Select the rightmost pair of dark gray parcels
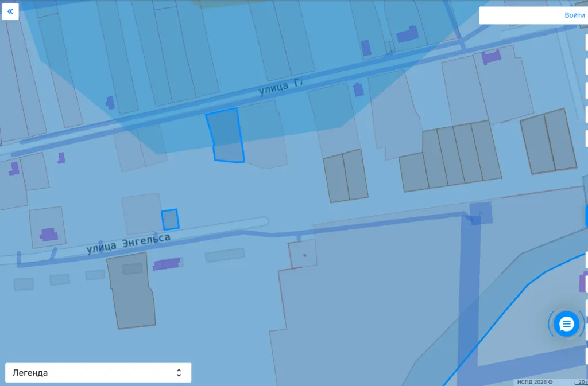 (548, 142)
